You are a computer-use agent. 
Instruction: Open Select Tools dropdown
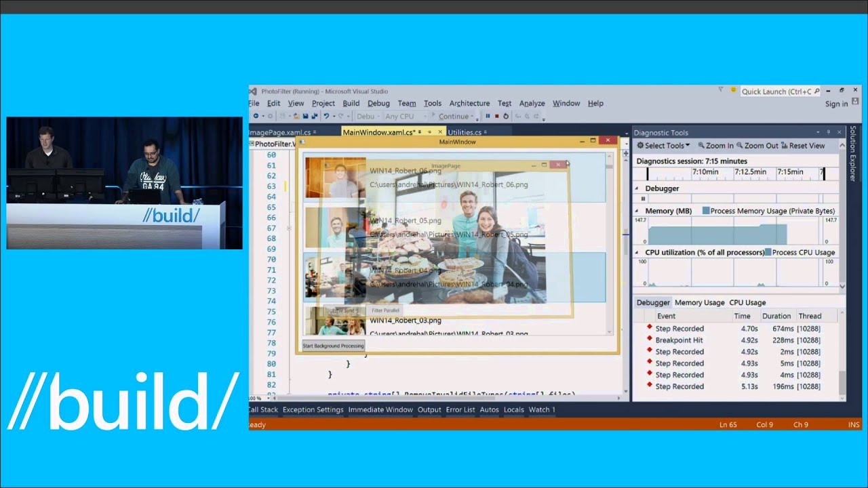[x=663, y=146]
